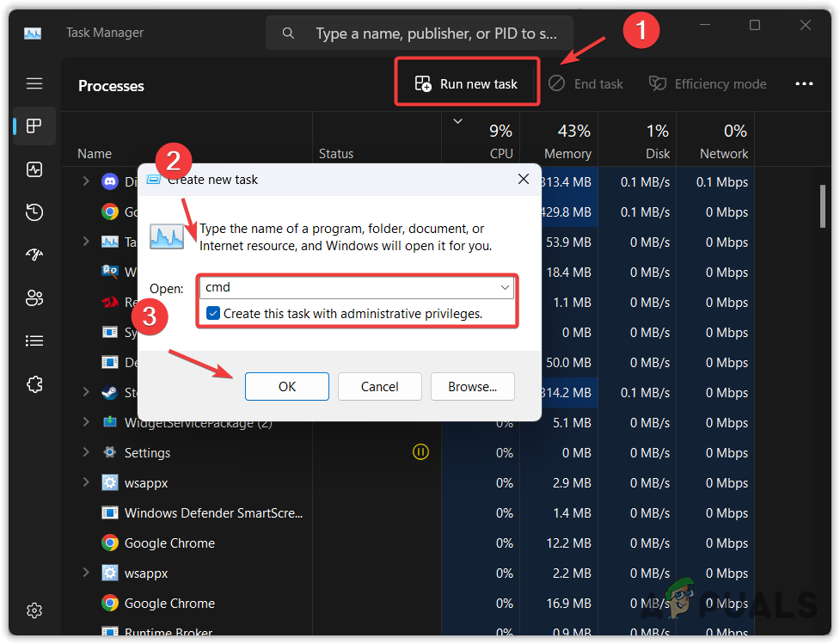Click the Settings gear process icon
The height and width of the screenshot is (644, 840).
pos(110,452)
